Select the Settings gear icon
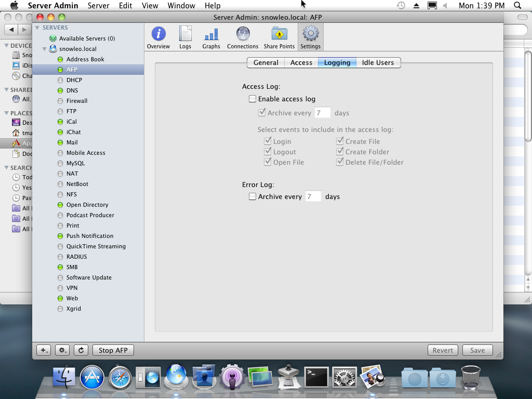This screenshot has height=399, width=532. click(311, 37)
